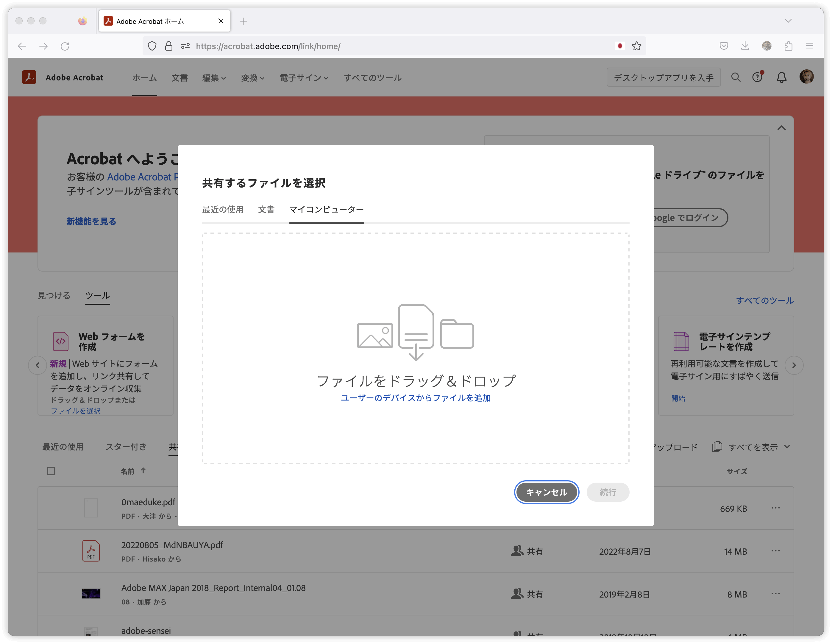
Task: Click the site lock icon
Action: pos(168,46)
